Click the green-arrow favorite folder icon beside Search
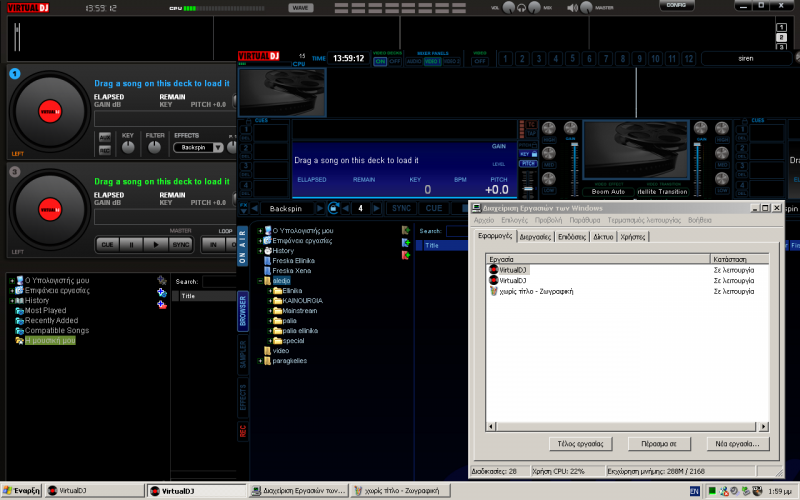Viewport: 800px width, 500px height. coord(406,231)
